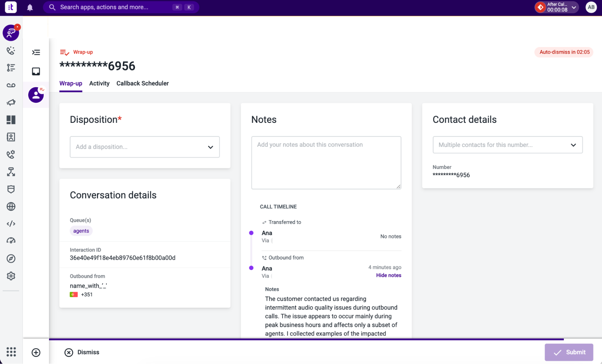Switch to the Activity tab
Image resolution: width=602 pixels, height=364 pixels.
point(99,83)
